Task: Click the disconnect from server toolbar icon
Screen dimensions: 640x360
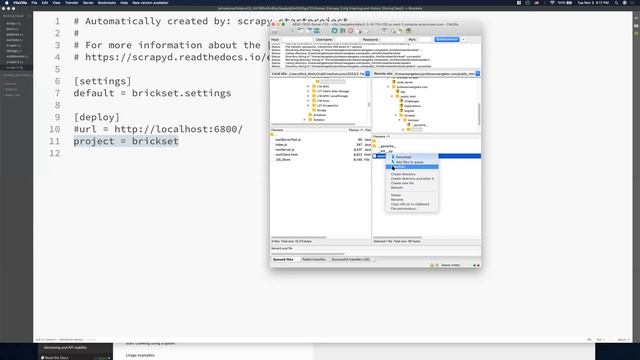Action: click(358, 31)
